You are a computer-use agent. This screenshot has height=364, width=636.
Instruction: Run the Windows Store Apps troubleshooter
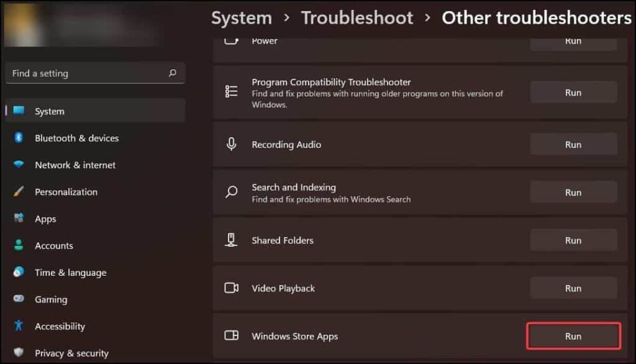click(x=573, y=335)
